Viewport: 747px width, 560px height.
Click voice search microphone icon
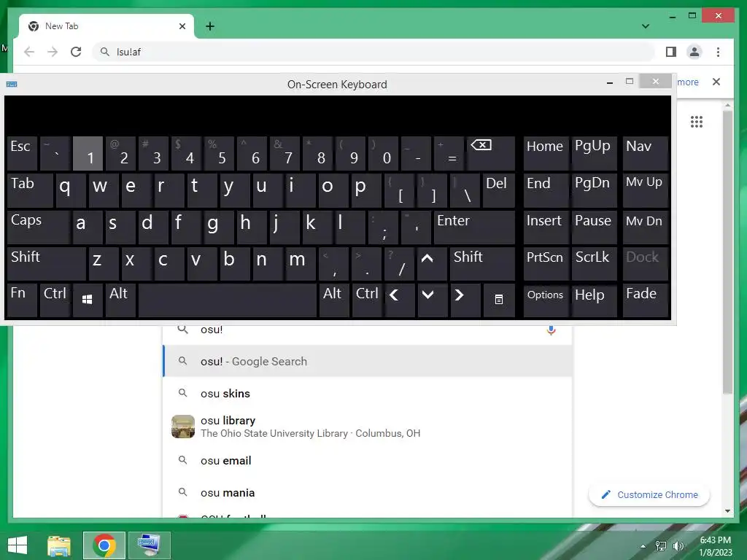[551, 330]
